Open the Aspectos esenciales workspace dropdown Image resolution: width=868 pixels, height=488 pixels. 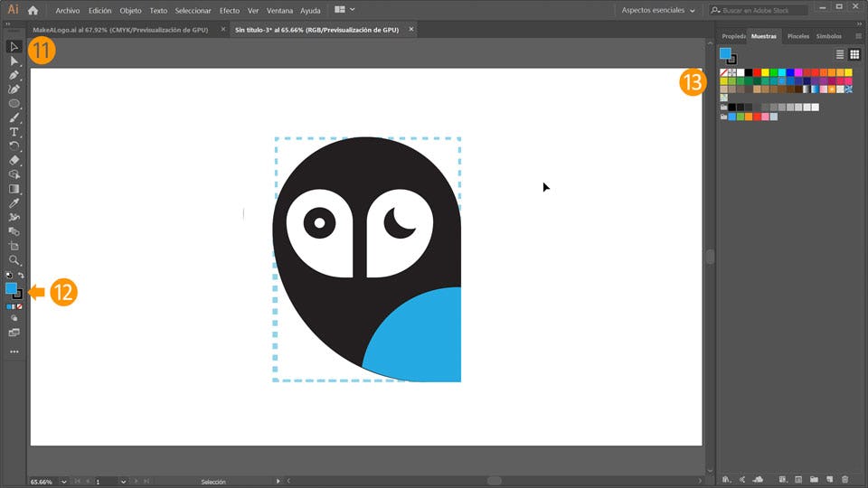pos(658,10)
